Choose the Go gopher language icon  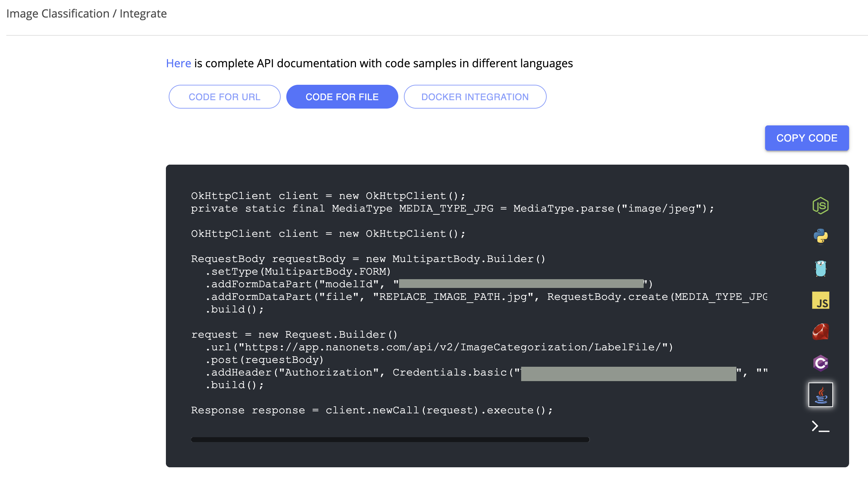(820, 269)
